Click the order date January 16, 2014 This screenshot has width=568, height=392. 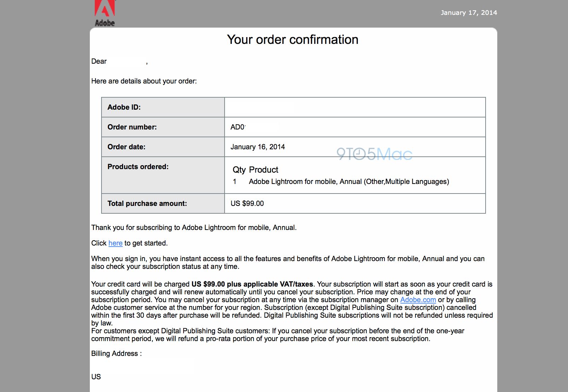(257, 147)
